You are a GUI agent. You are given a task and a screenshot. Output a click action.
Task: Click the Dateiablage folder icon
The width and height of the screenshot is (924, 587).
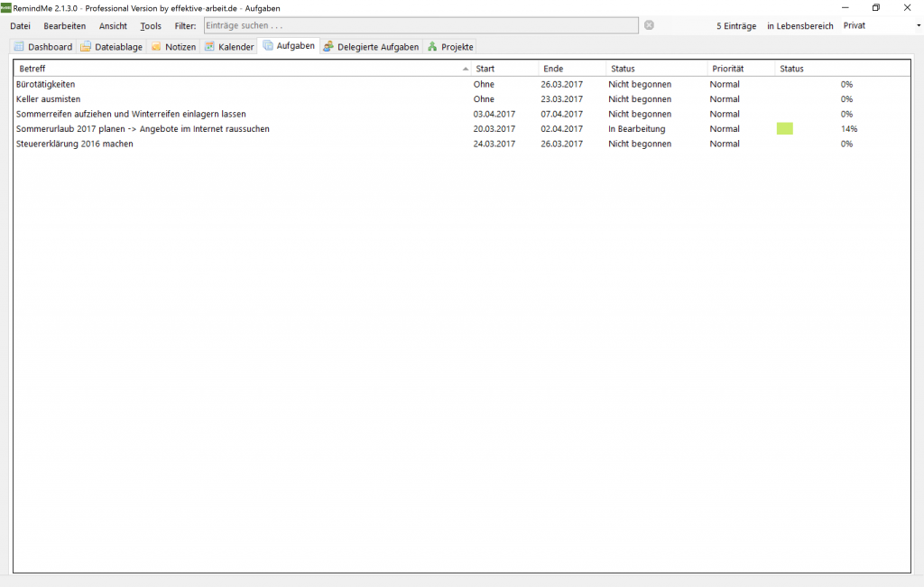[86, 47]
